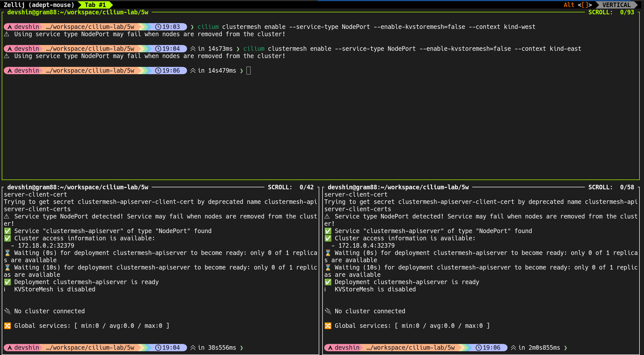This screenshot has width=644, height=355.
Task: Click the left pane Global services shuffle icon
Action: (8, 326)
